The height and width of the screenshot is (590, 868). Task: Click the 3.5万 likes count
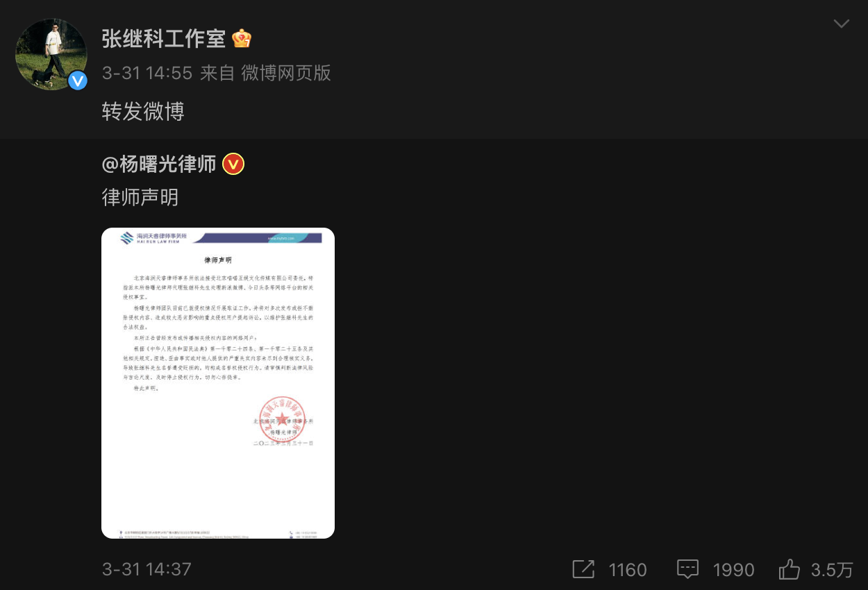click(x=832, y=570)
